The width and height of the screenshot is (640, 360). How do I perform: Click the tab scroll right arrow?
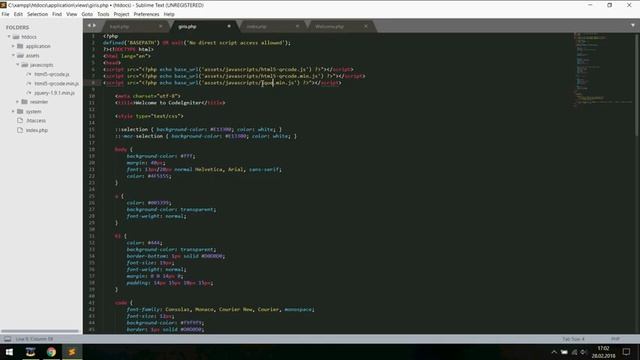pyautogui.click(x=94, y=25)
